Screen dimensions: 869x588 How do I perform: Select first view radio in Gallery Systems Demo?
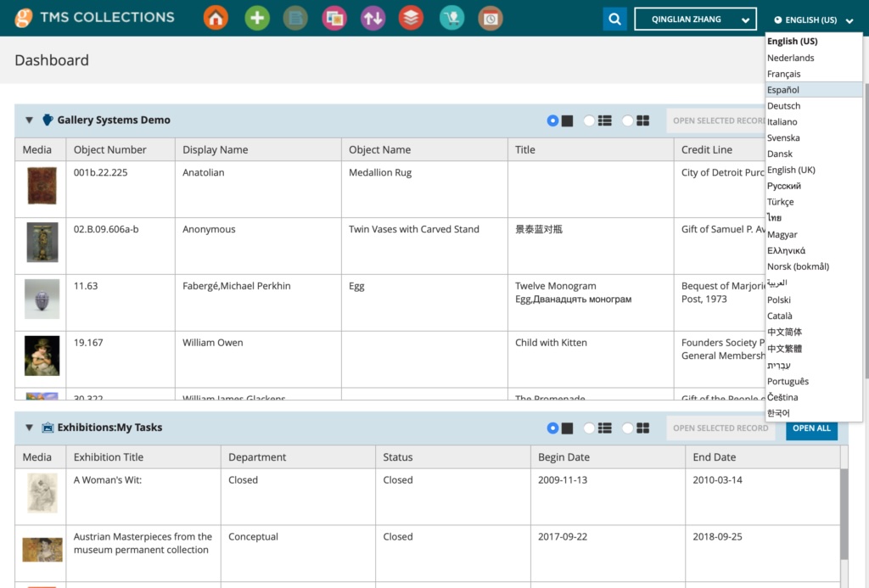coord(552,120)
